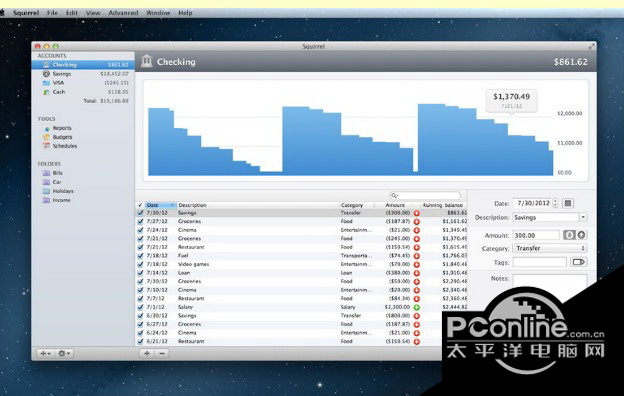The image size is (624, 396).
Task: Click the Car folder icon
Action: pos(46,182)
